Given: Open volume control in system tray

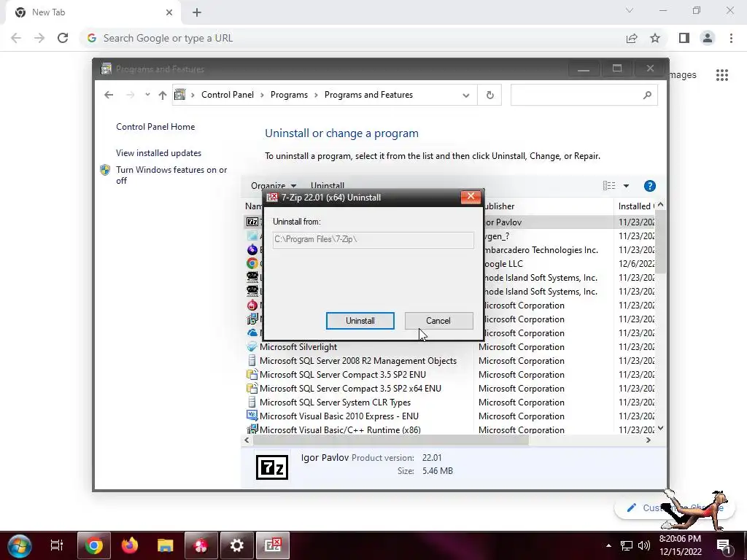Looking at the screenshot, I should point(644,545).
